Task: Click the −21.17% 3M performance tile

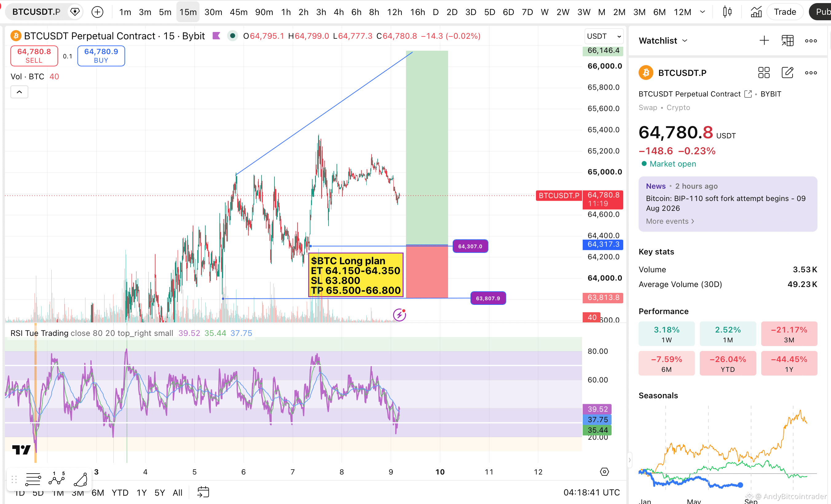Action: click(789, 334)
